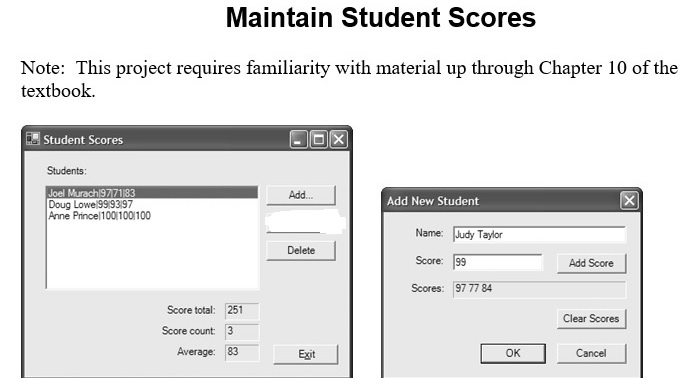Click the Average value box
Screen dimensions: 691x385
pyautogui.click(x=242, y=352)
